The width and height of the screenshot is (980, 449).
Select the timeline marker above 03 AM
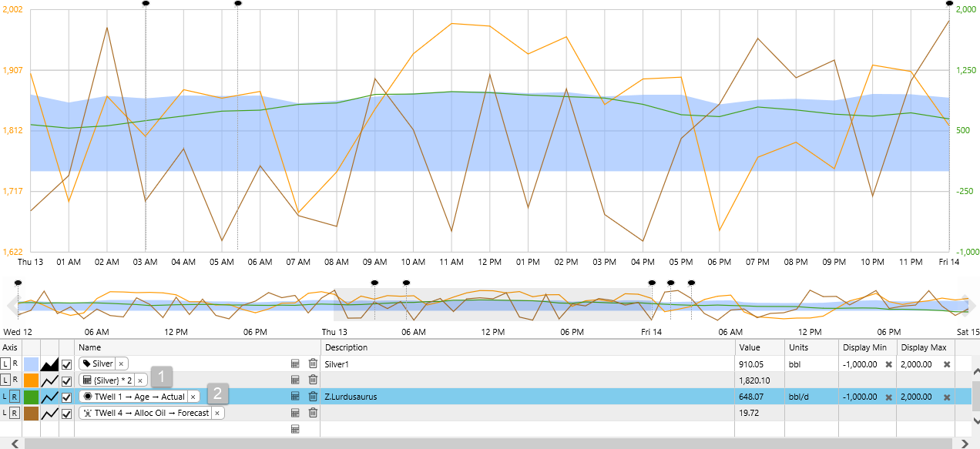[x=146, y=3]
